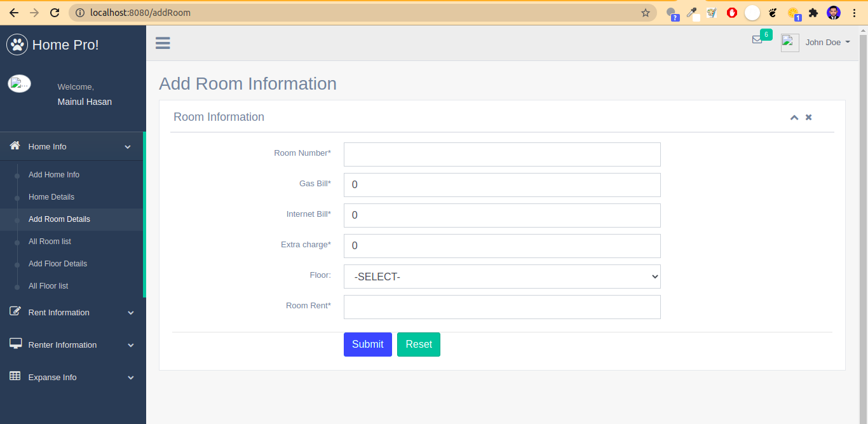Viewport: 868px width, 424px height.
Task: Open the hamburger navigation menu
Action: [x=163, y=43]
